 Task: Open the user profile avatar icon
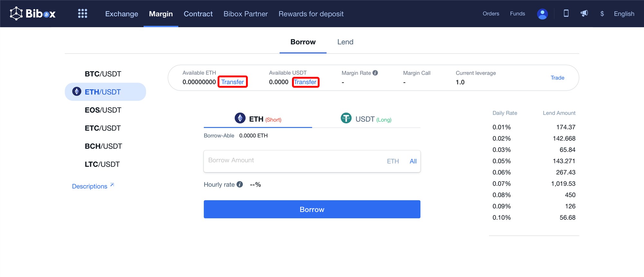pos(542,14)
